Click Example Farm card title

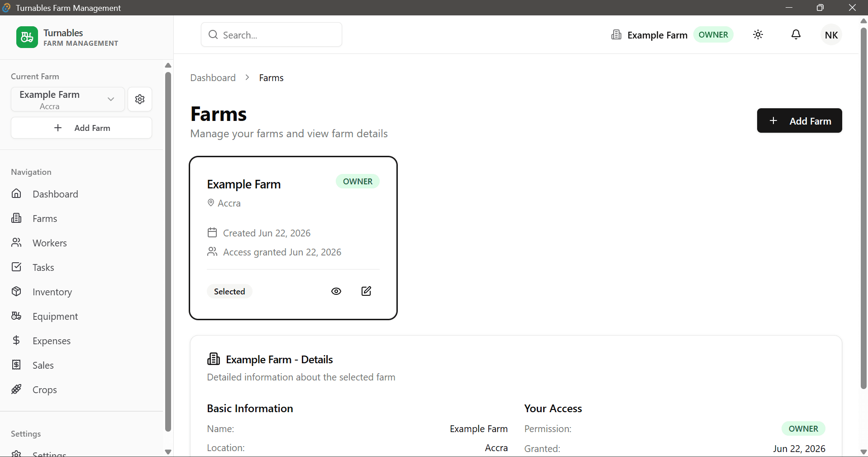tap(244, 184)
